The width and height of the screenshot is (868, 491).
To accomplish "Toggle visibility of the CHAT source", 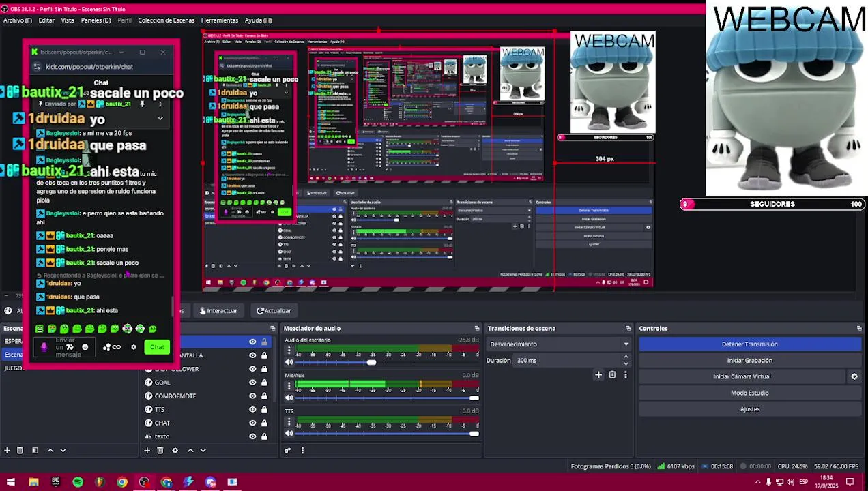I will pos(252,423).
